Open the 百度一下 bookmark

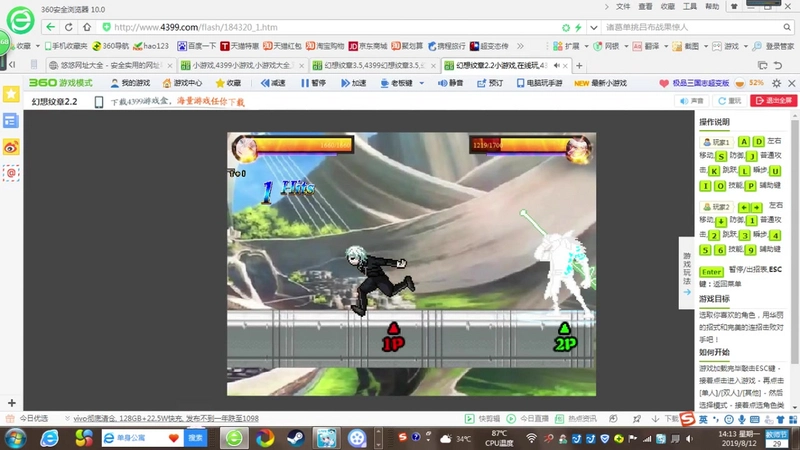coord(196,46)
